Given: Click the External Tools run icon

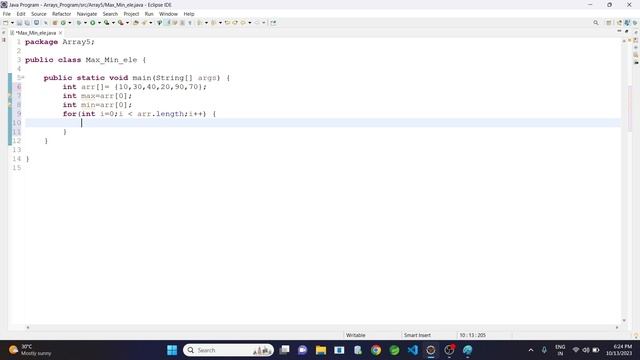Looking at the screenshot, I should pos(121,23).
